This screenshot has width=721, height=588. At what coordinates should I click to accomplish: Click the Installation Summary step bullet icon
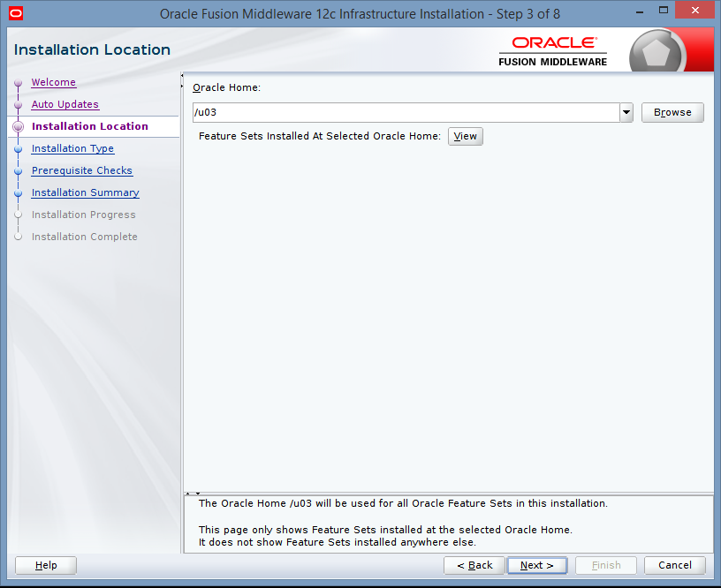19,193
